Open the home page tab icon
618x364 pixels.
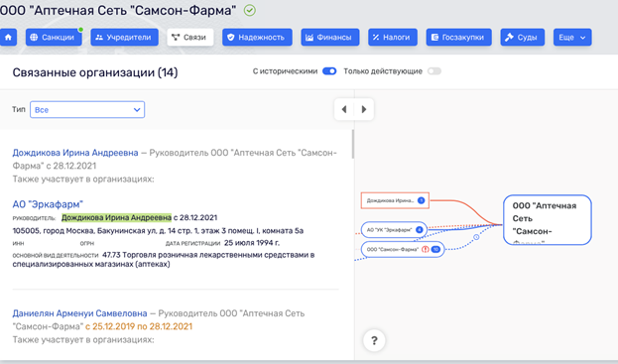point(8,38)
